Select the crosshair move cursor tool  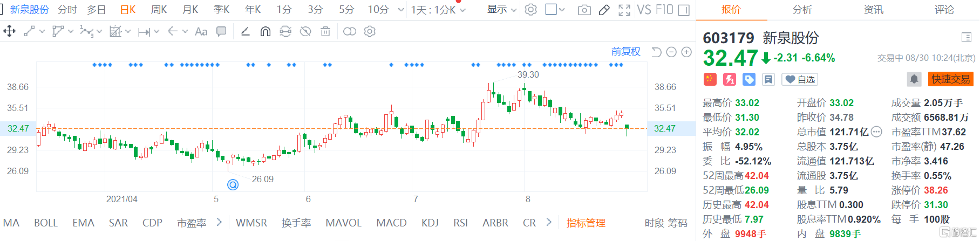click(x=9, y=31)
